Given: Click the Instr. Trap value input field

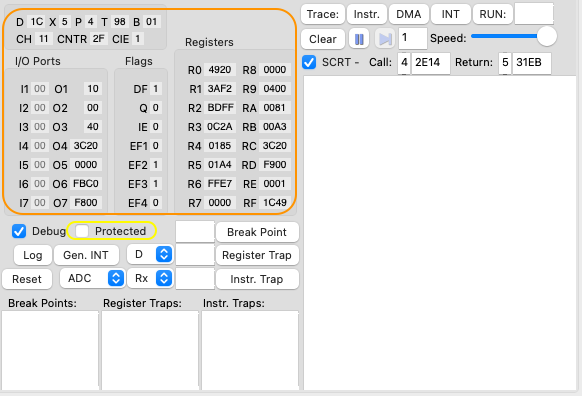Looking at the screenshot, I should tap(195, 278).
